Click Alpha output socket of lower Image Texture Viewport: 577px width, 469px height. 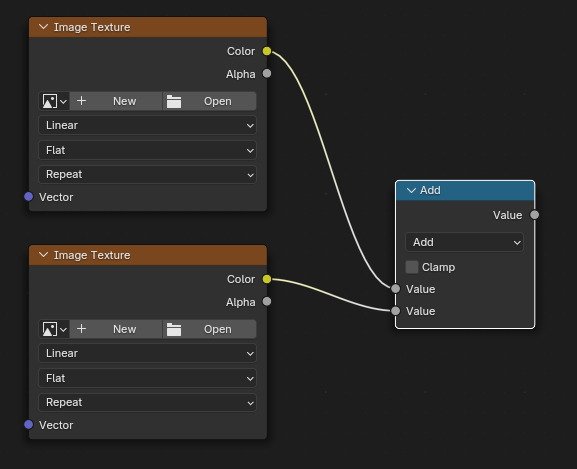pyautogui.click(x=267, y=302)
